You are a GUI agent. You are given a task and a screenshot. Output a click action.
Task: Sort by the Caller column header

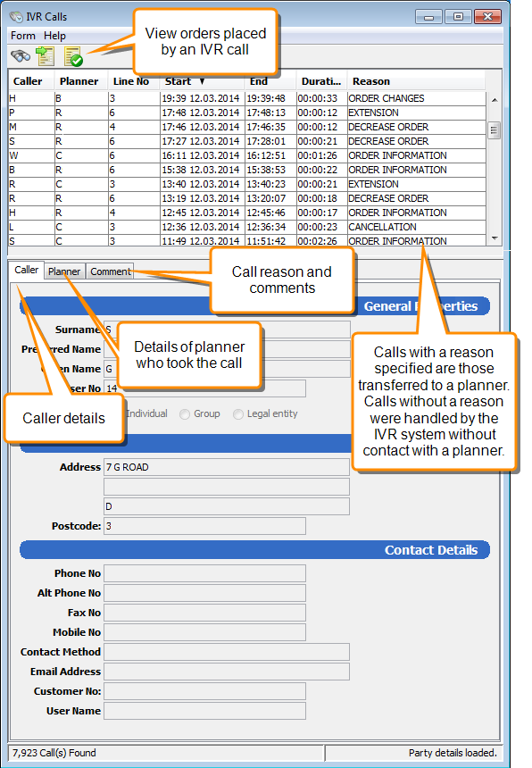pos(31,81)
